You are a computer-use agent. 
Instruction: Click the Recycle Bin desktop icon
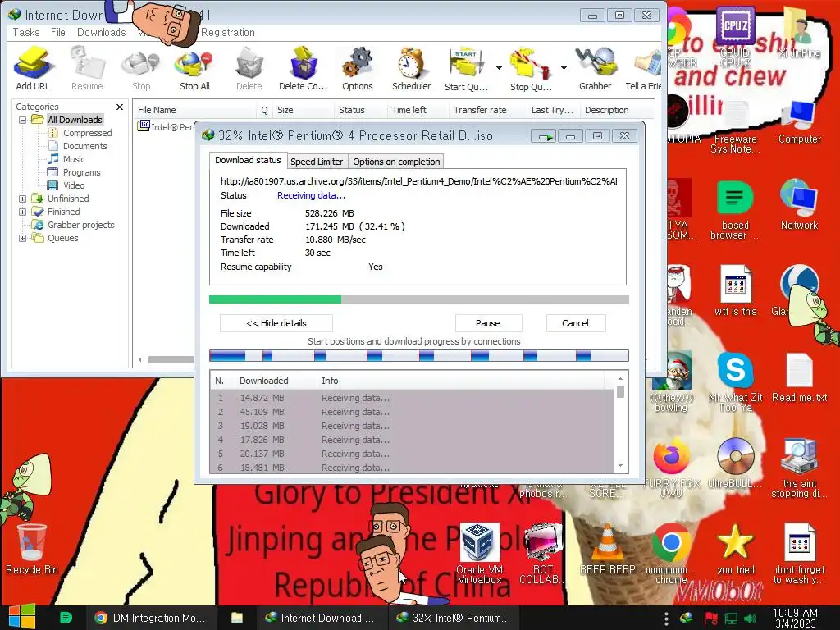pos(32,549)
